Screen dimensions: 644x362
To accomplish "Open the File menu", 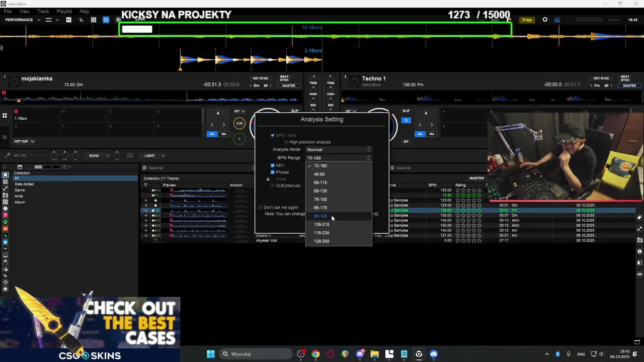I will coord(8,11).
